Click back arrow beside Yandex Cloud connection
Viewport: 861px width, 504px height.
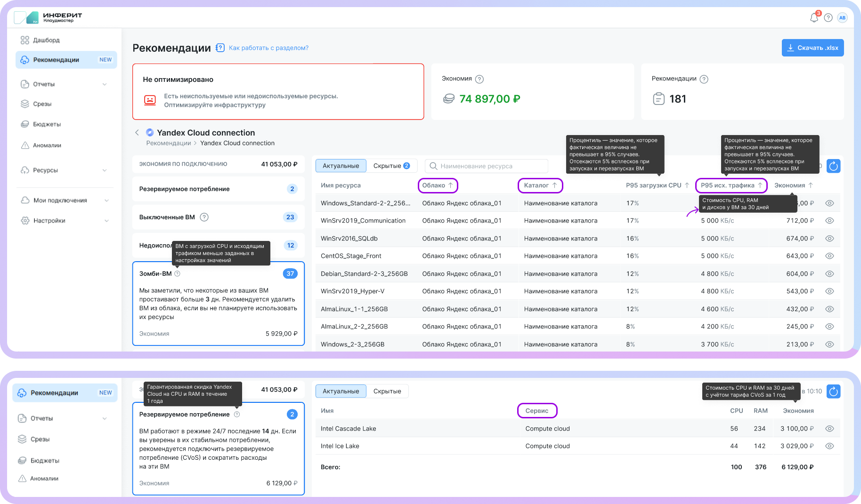pyautogui.click(x=137, y=133)
